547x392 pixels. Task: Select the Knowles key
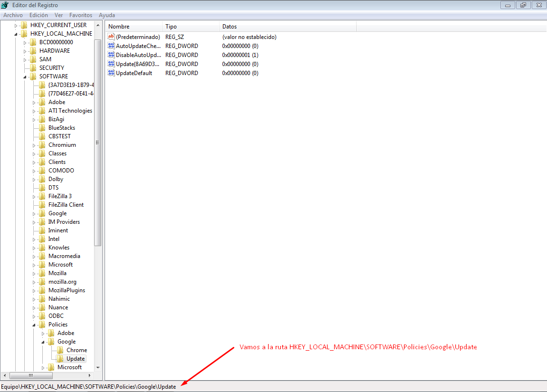[x=59, y=247]
